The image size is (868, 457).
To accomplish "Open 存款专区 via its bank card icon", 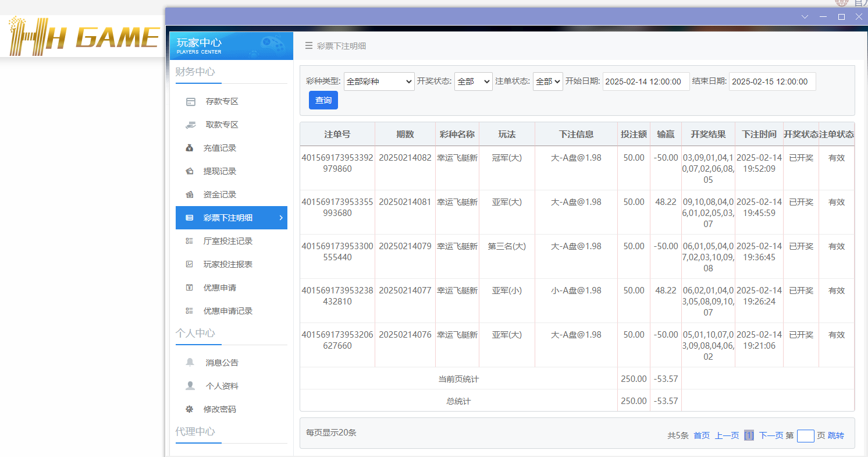I will (190, 101).
